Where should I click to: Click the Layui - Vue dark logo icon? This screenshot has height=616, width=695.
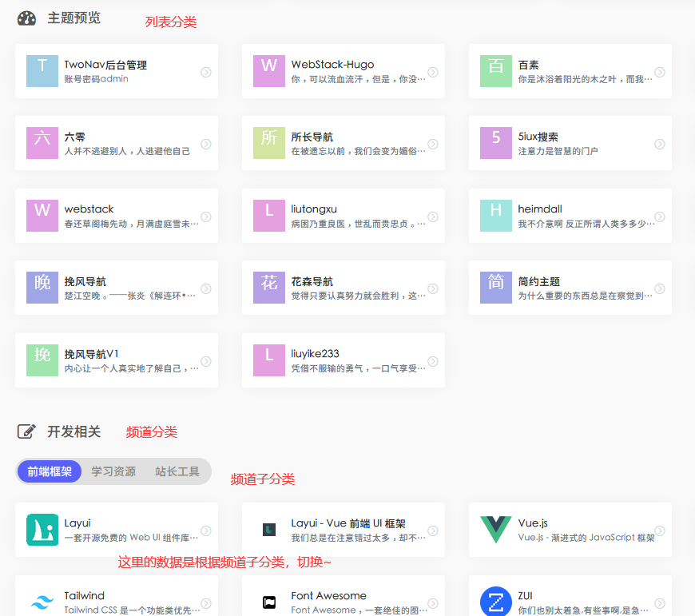269,530
